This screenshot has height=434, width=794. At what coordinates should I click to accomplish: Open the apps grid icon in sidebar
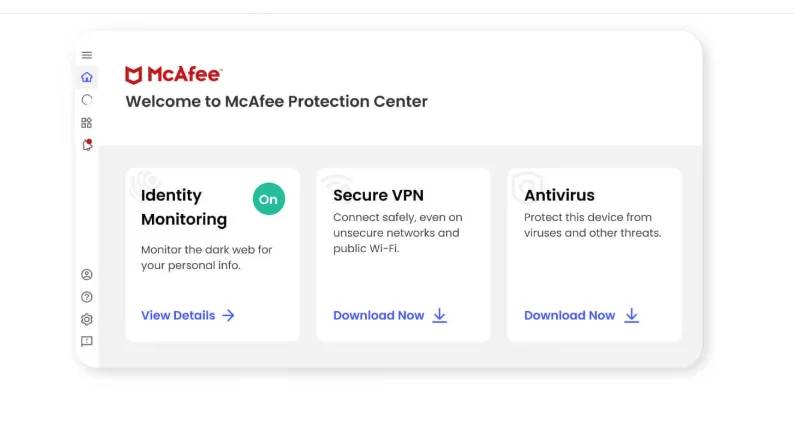point(87,123)
